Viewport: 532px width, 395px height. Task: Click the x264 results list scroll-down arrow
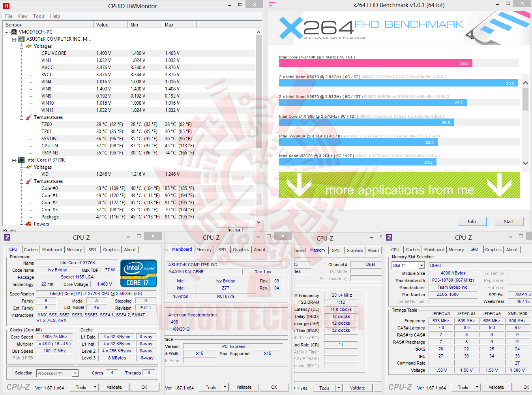pyautogui.click(x=525, y=163)
